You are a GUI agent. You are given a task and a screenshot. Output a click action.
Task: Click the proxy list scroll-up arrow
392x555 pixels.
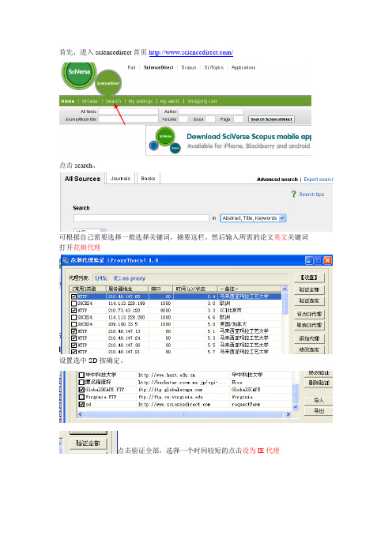[x=285, y=289]
